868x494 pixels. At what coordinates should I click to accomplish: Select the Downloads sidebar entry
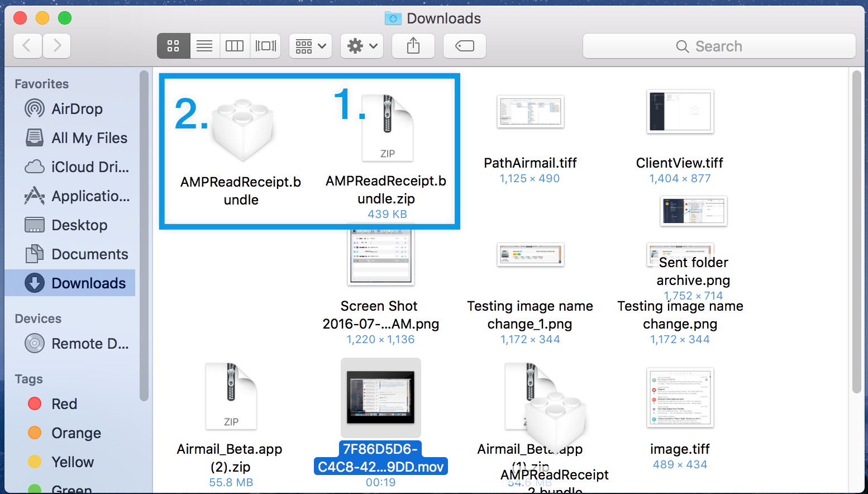[89, 283]
